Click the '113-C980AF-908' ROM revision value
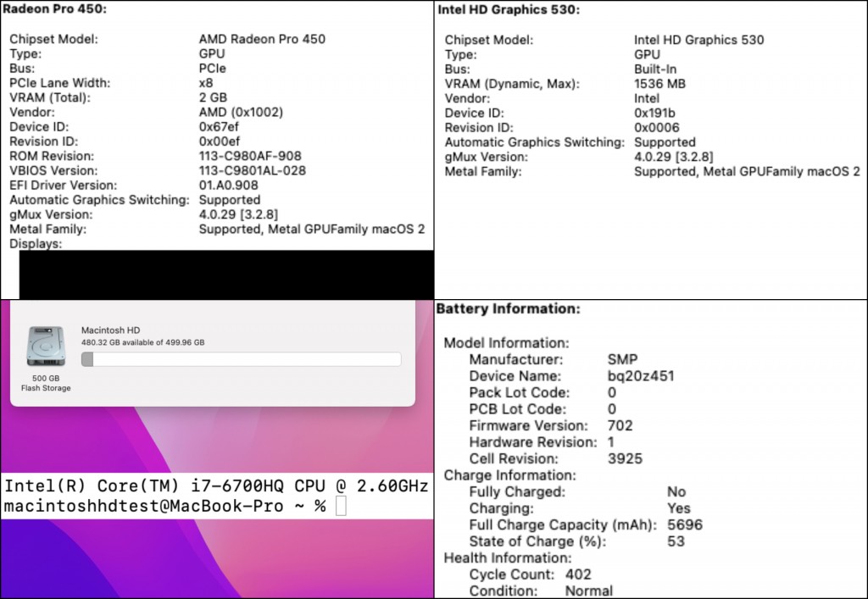Viewport: 868px width, 599px height. [250, 156]
